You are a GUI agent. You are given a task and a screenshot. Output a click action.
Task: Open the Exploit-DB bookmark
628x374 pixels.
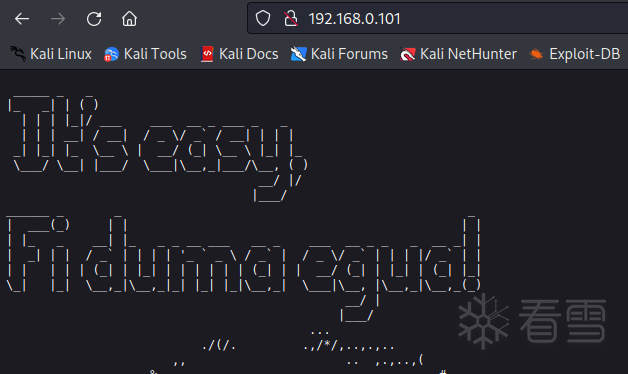click(574, 54)
